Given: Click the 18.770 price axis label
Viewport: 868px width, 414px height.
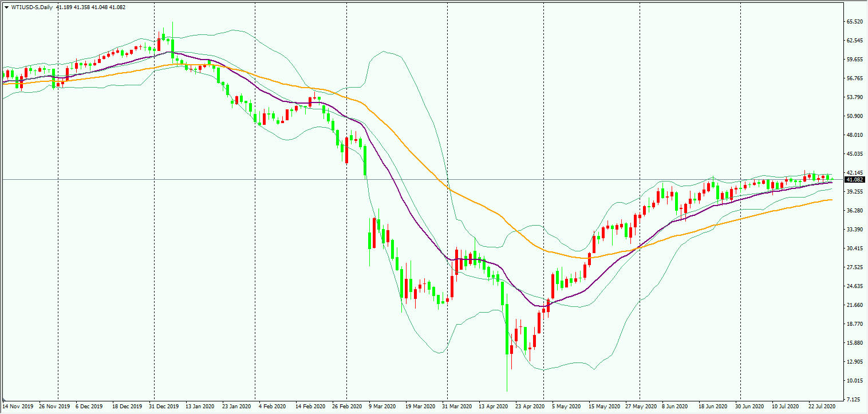Looking at the screenshot, I should (x=854, y=324).
